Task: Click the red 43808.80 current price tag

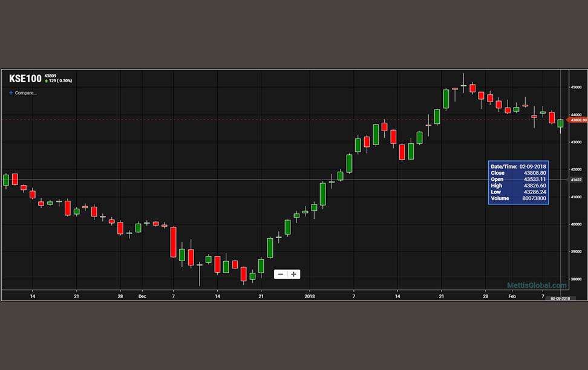Action: tap(578, 120)
